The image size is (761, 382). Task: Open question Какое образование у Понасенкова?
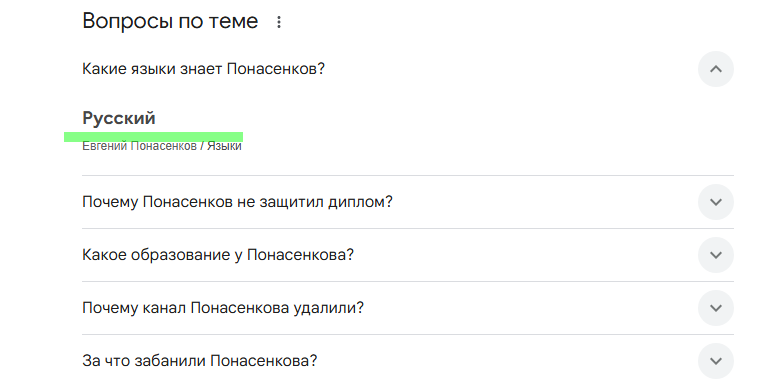click(x=218, y=255)
